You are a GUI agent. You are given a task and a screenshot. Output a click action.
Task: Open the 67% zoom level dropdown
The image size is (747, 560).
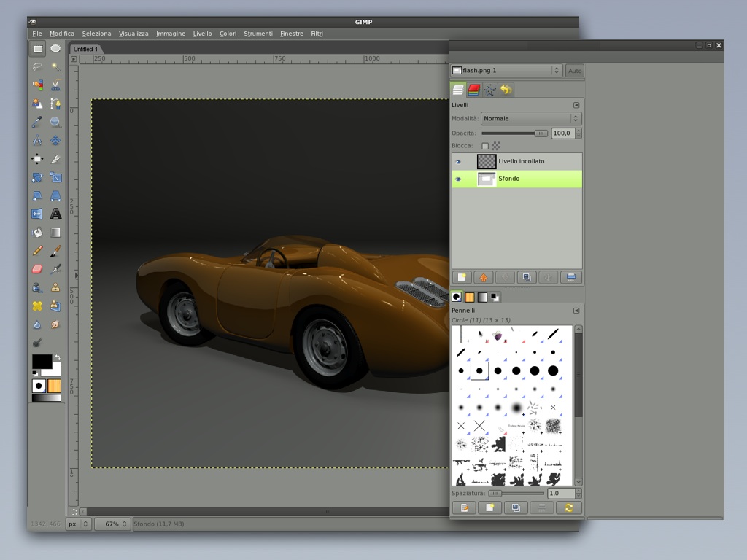click(124, 524)
